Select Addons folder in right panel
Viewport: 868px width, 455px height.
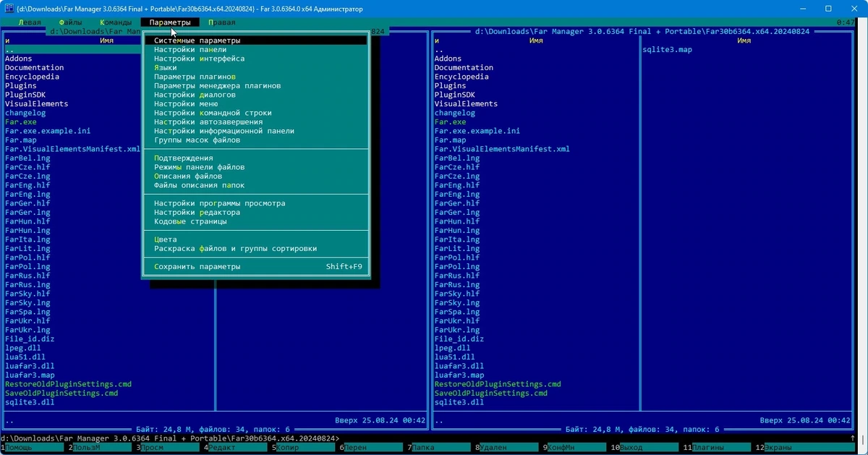[448, 59]
